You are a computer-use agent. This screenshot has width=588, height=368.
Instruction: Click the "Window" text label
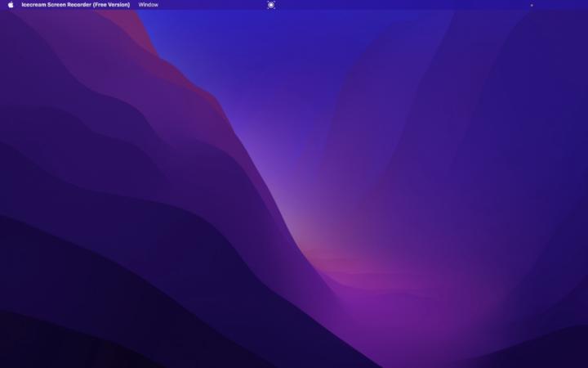149,5
